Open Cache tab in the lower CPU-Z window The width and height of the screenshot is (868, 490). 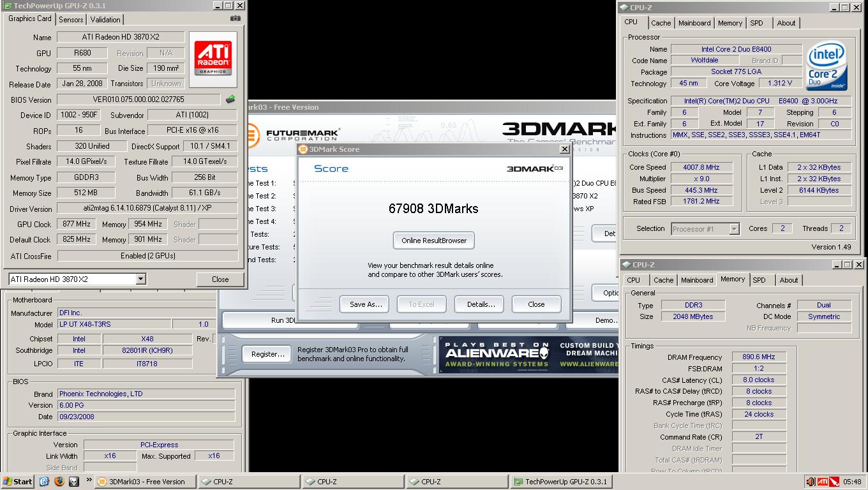point(664,280)
